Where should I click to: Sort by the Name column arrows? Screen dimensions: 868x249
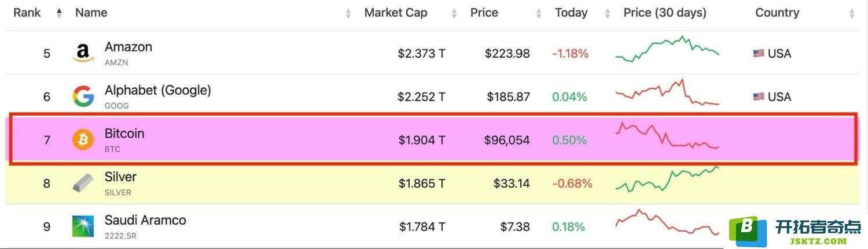(x=348, y=13)
